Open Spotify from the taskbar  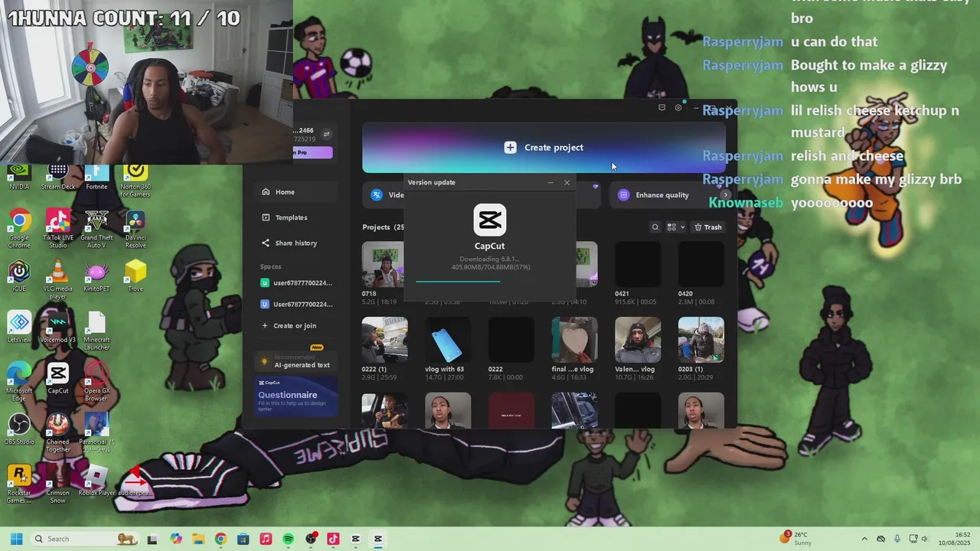[x=288, y=539]
